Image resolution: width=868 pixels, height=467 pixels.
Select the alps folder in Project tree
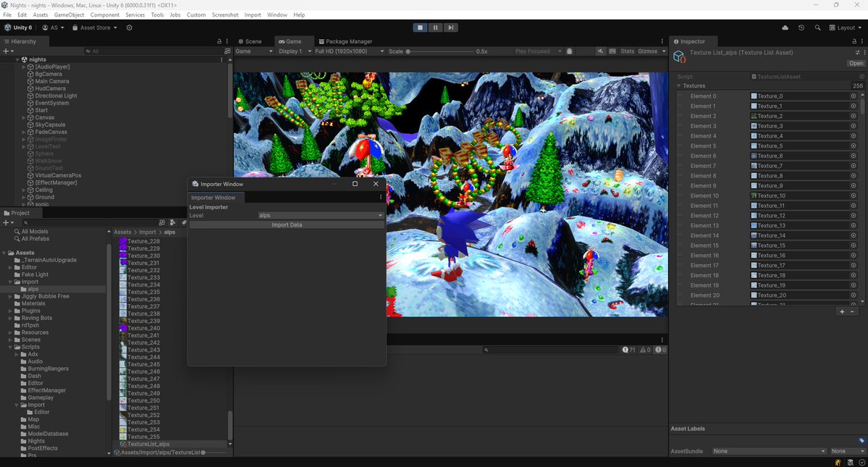(x=33, y=290)
